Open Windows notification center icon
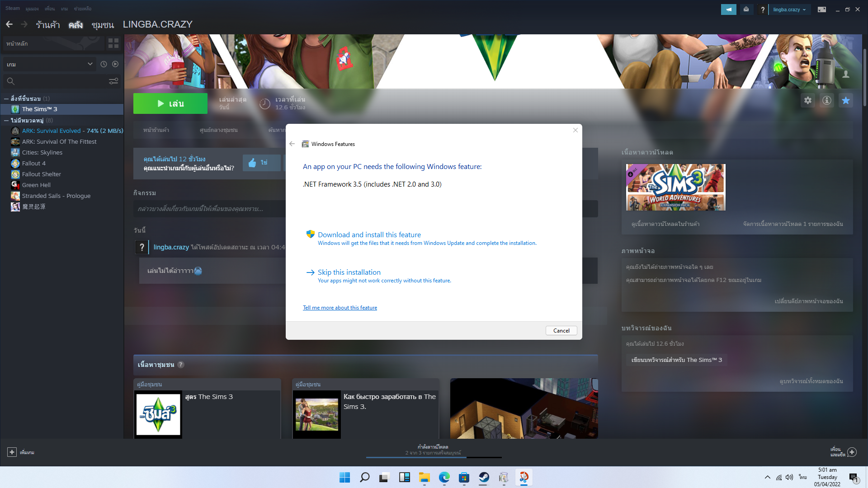Image resolution: width=868 pixels, height=488 pixels. [854, 478]
